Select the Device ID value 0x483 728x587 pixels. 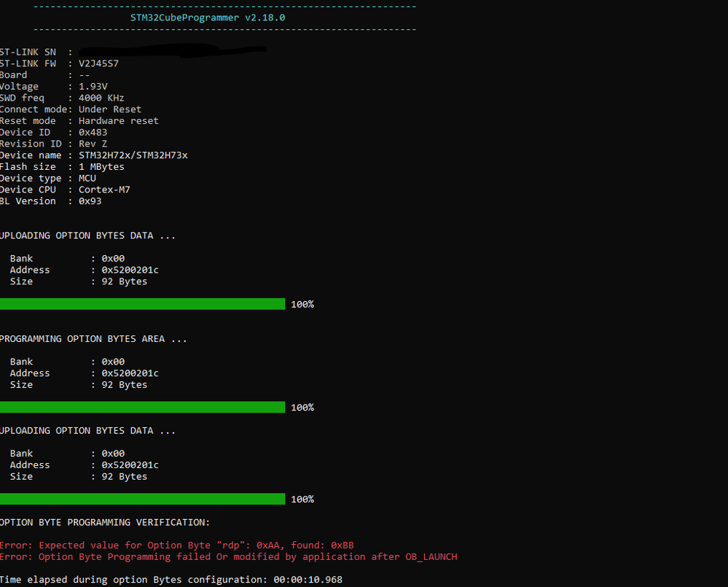coord(93,133)
